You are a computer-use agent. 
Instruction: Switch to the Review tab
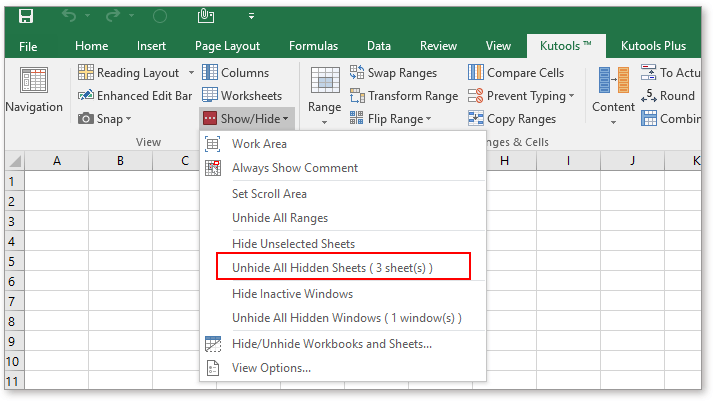pos(438,46)
